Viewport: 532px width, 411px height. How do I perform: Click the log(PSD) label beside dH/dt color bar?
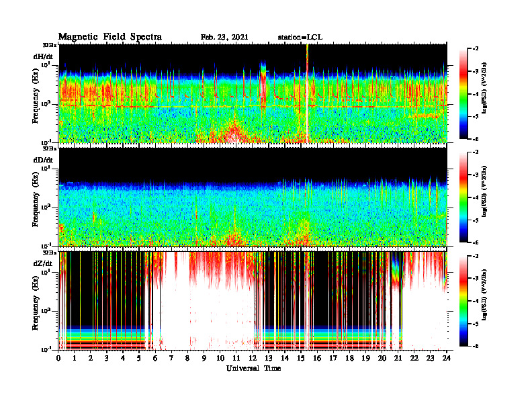coord(484,88)
